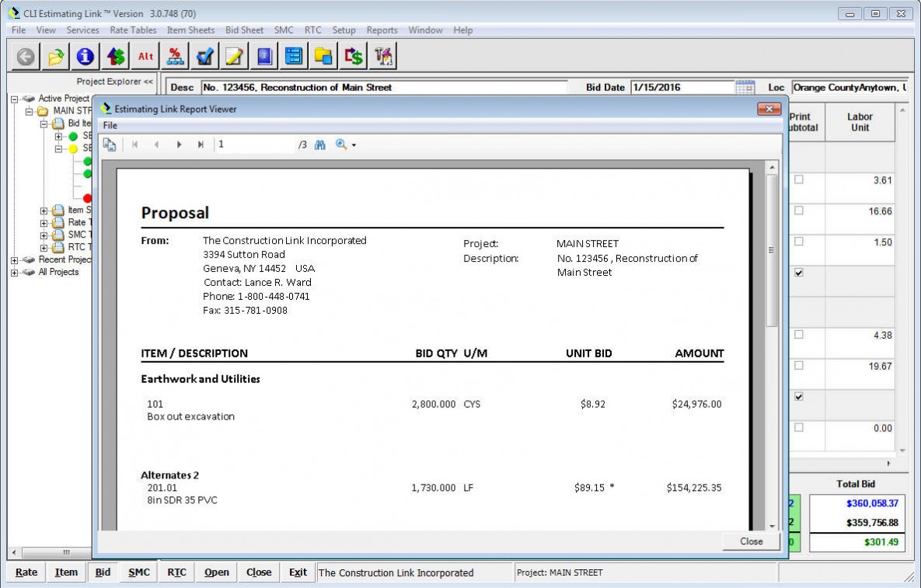Click the export dollar arrow toolbar icon
Image resolution: width=921 pixels, height=588 pixels.
click(354, 57)
